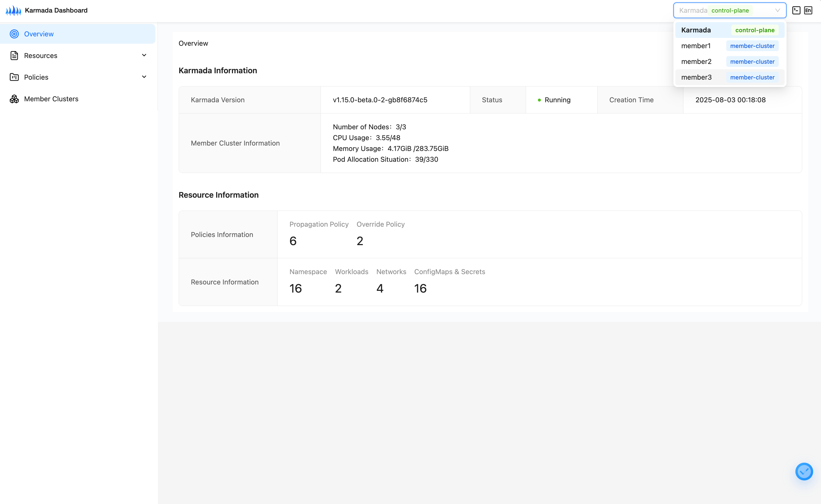Click the Overview target icon in sidebar
Screen dimensions: 821x504
pyautogui.click(x=14, y=34)
